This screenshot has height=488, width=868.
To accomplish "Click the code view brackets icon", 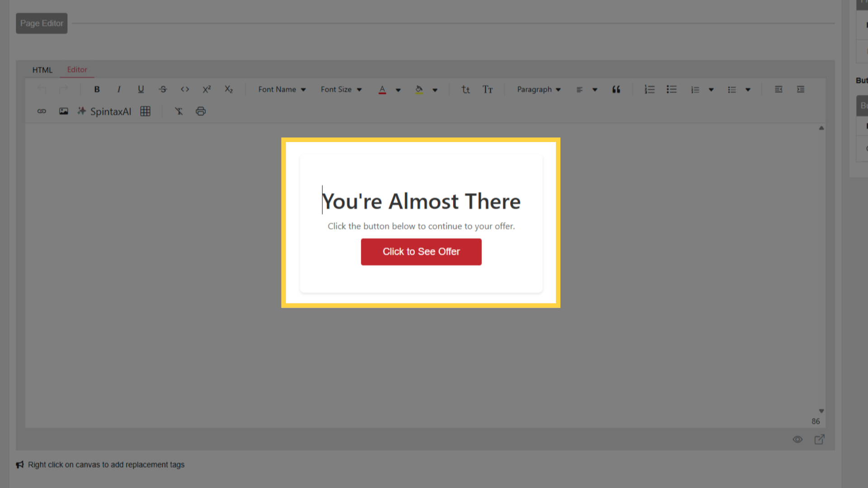I will tap(185, 90).
